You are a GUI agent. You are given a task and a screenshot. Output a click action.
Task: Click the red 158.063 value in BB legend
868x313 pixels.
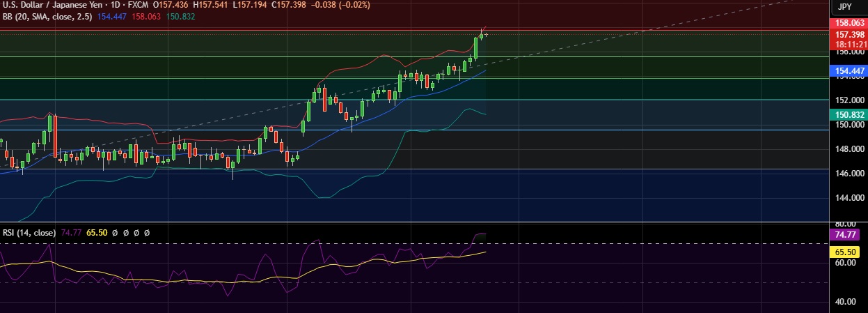tap(146, 17)
